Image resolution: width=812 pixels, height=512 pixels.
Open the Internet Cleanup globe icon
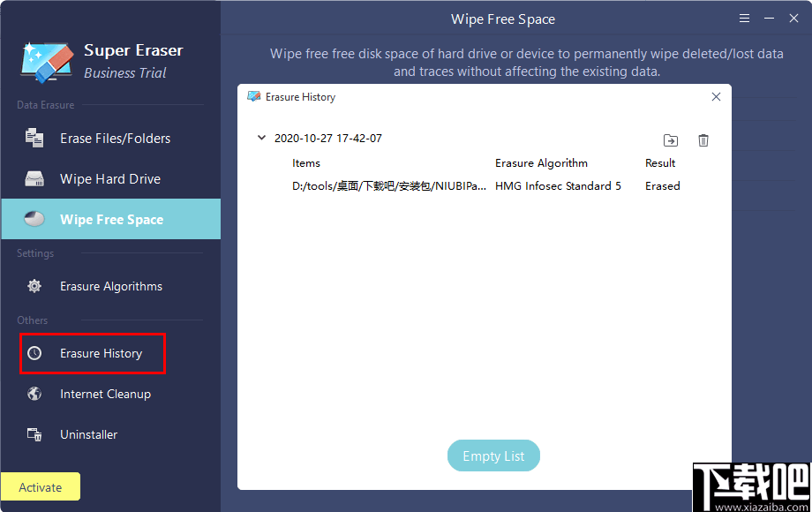(x=34, y=394)
